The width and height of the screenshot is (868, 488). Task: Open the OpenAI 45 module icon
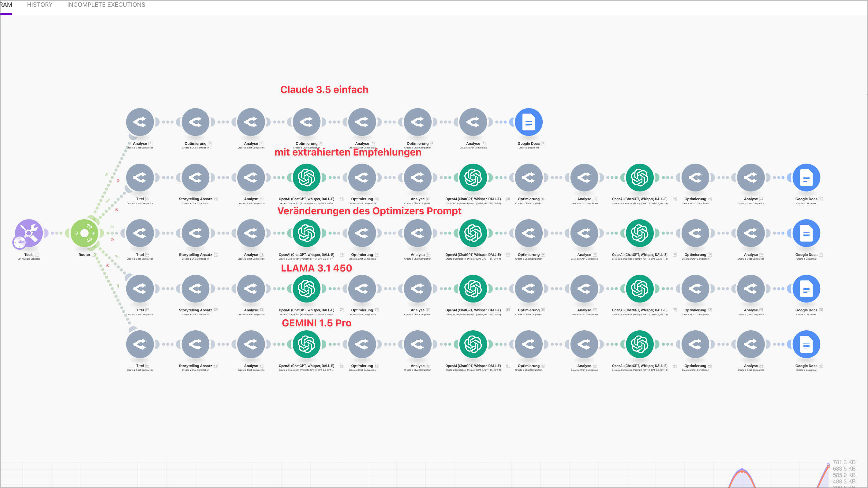[307, 289]
